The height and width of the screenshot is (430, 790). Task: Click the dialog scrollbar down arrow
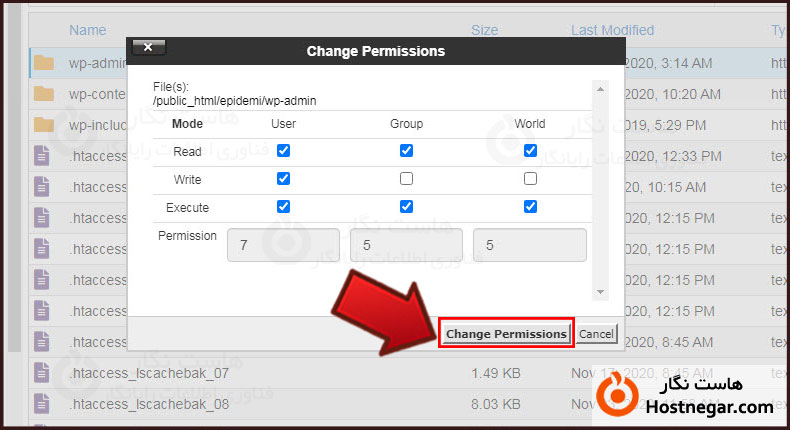coord(602,293)
